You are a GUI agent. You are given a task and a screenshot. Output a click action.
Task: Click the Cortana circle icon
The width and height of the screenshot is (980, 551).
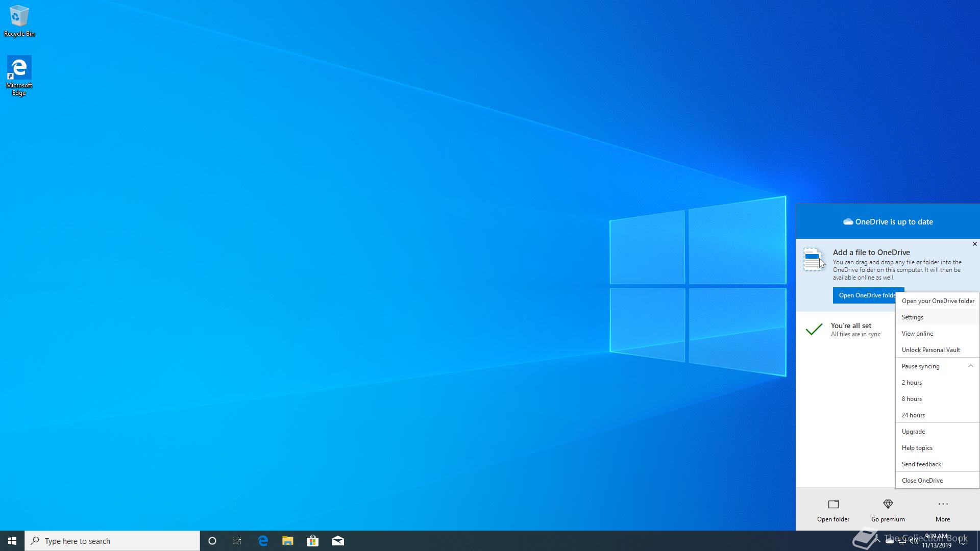click(212, 541)
